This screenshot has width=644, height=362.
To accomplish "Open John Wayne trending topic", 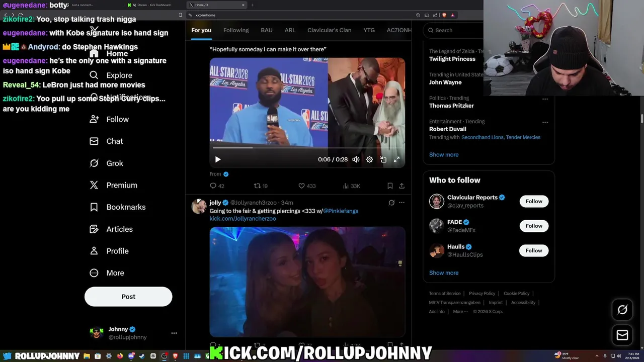I will pyautogui.click(x=445, y=82).
